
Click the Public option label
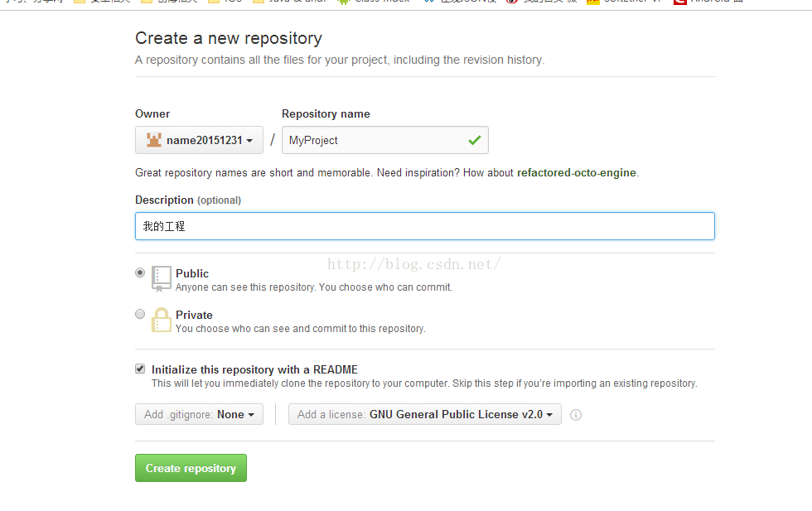click(x=192, y=273)
